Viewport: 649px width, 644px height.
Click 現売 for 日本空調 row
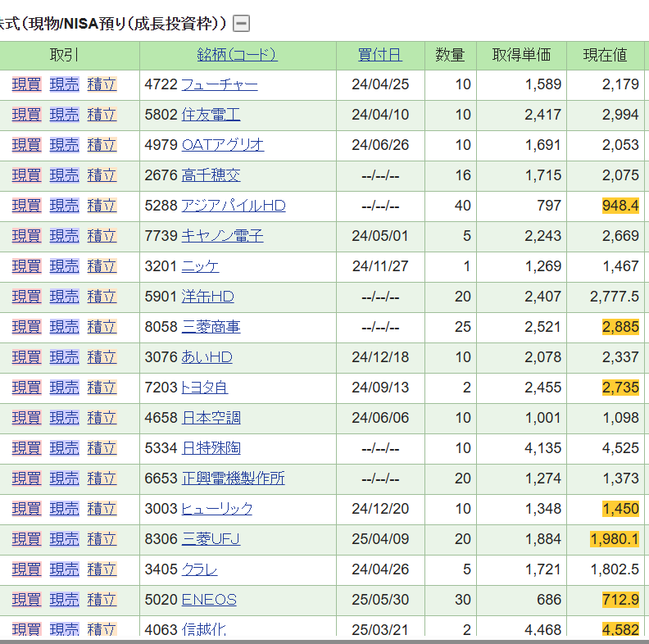click(64, 418)
